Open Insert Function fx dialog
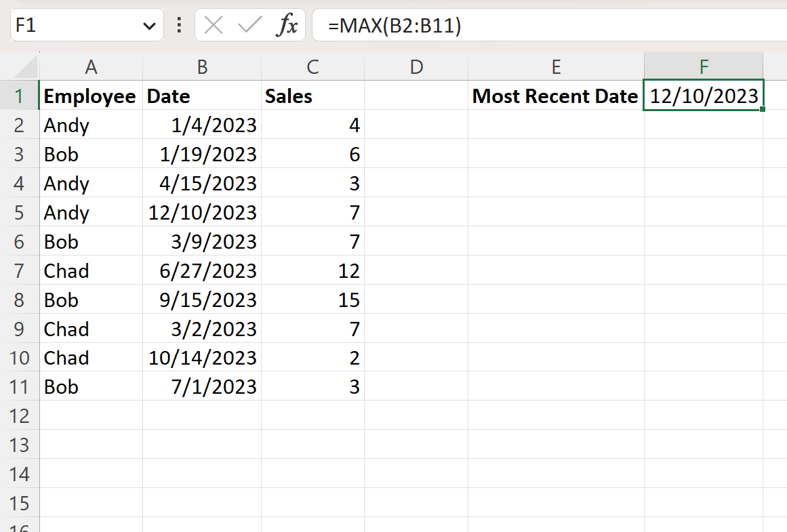787x532 pixels. point(287,24)
